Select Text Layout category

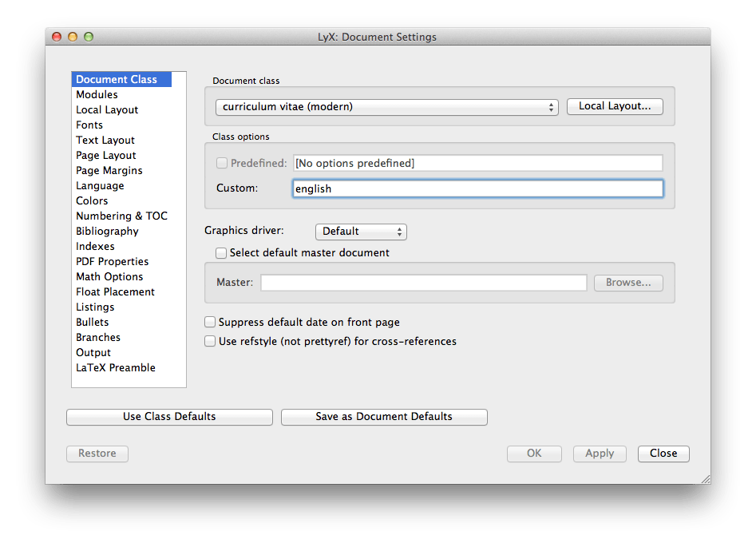point(105,141)
